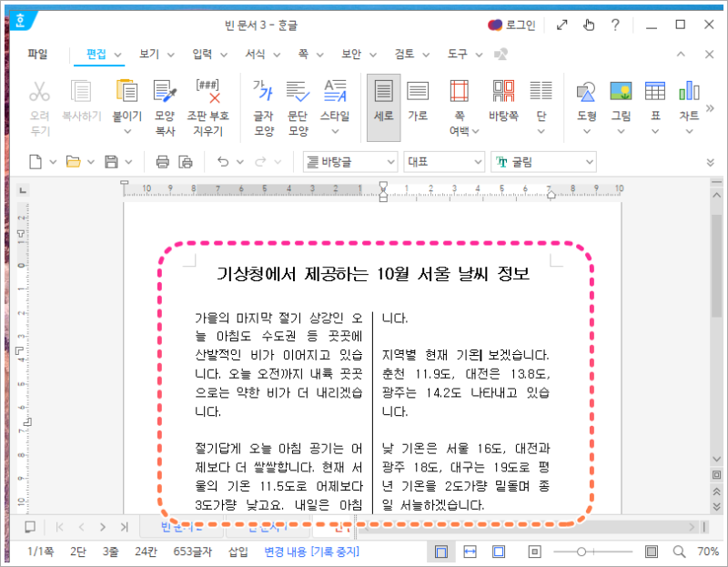Image resolution: width=728 pixels, height=567 pixels.
Task: Click the print preview icon
Action: pos(186,162)
